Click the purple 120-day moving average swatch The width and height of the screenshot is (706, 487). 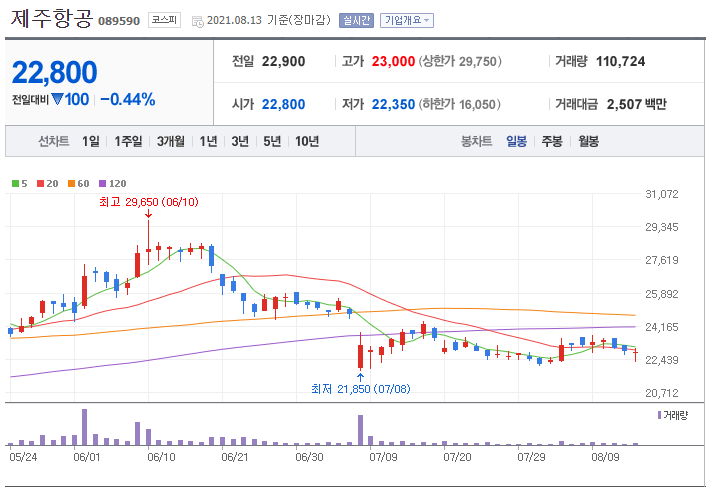click(x=102, y=184)
